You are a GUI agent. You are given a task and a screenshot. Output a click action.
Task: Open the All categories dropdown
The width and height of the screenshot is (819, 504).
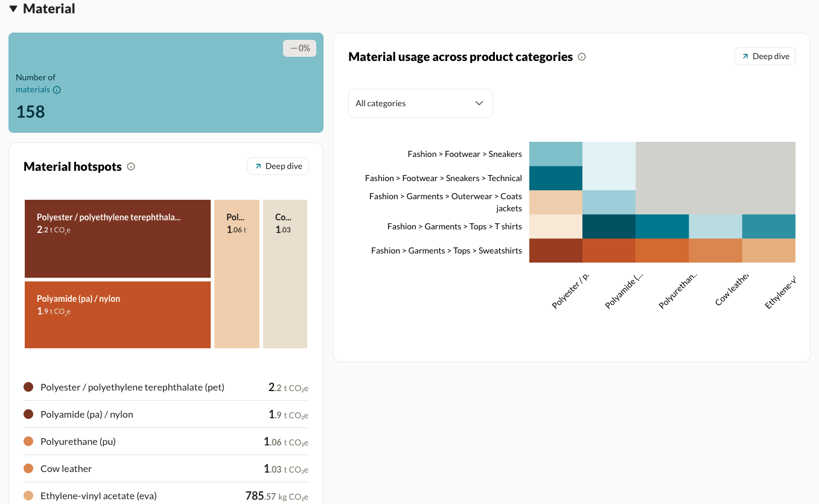click(420, 103)
